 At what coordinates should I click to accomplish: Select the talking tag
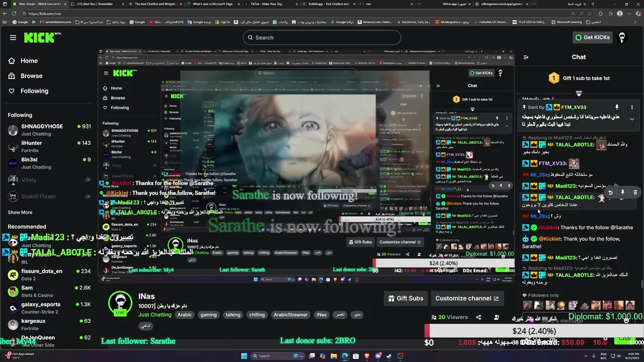(233, 315)
